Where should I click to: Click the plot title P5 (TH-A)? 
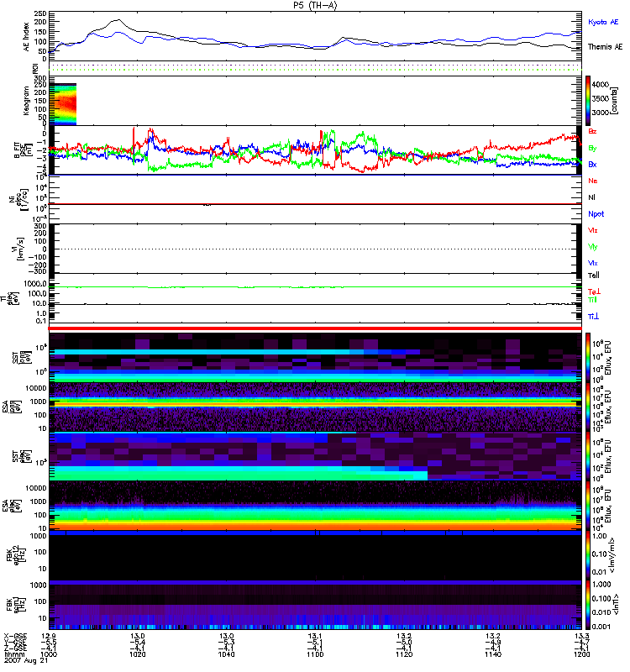tap(315, 5)
